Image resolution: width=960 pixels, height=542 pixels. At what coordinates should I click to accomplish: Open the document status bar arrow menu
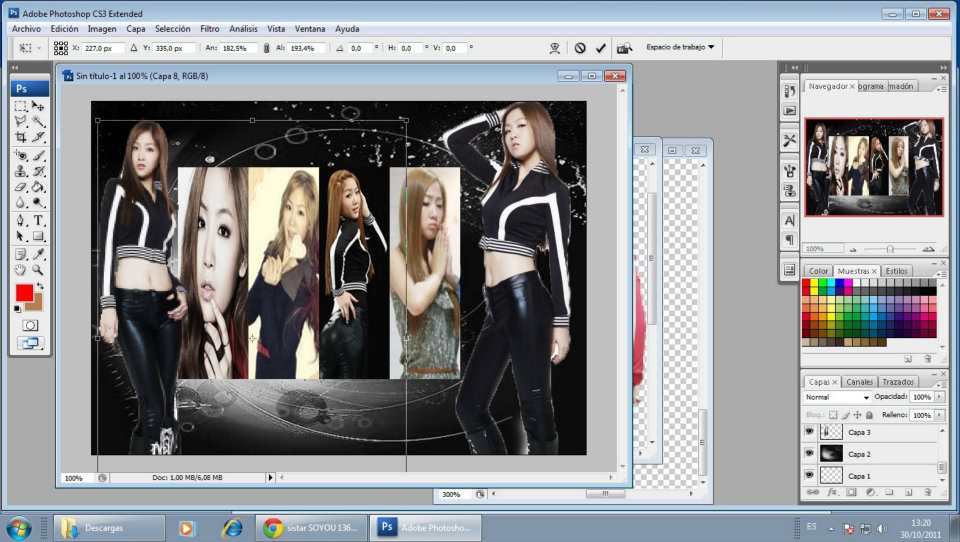270,477
